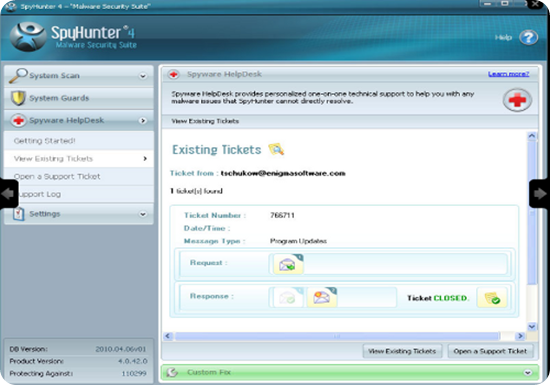
Task: Click the large red cross HelpDesk icon
Action: (517, 100)
